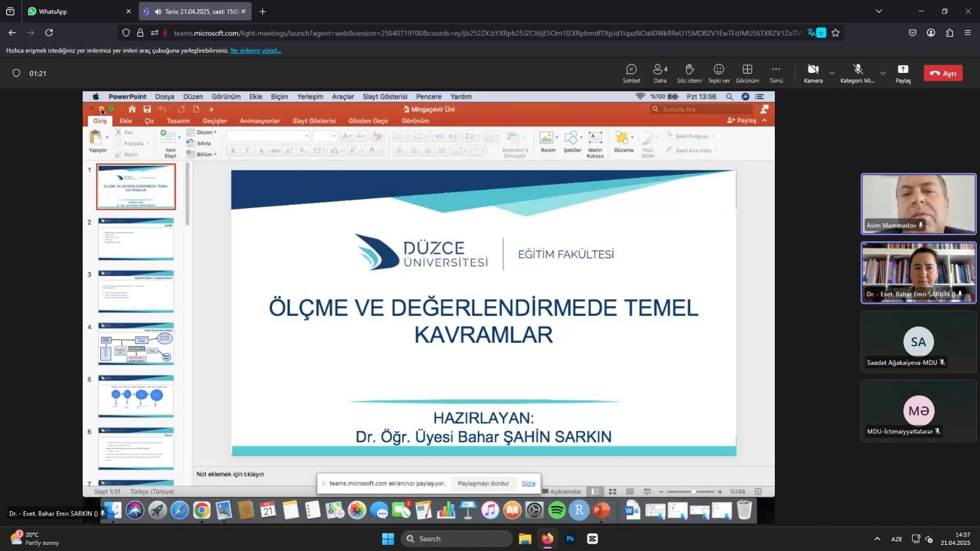
Task: Click the Save icon in PowerPoint title bar
Action: pos(147,109)
